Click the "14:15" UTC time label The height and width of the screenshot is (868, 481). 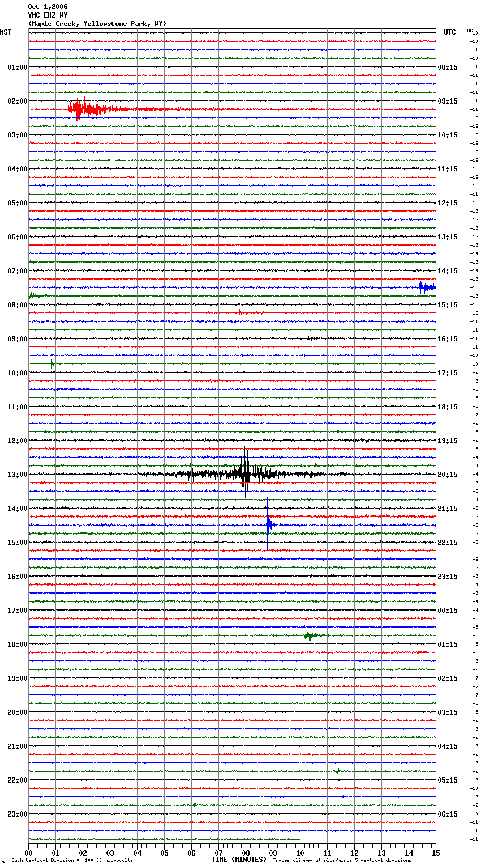coord(448,271)
